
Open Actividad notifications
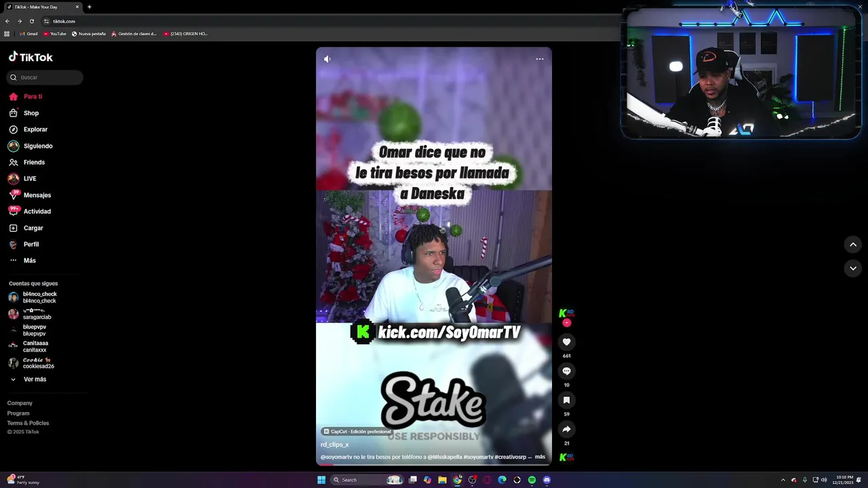[30, 211]
